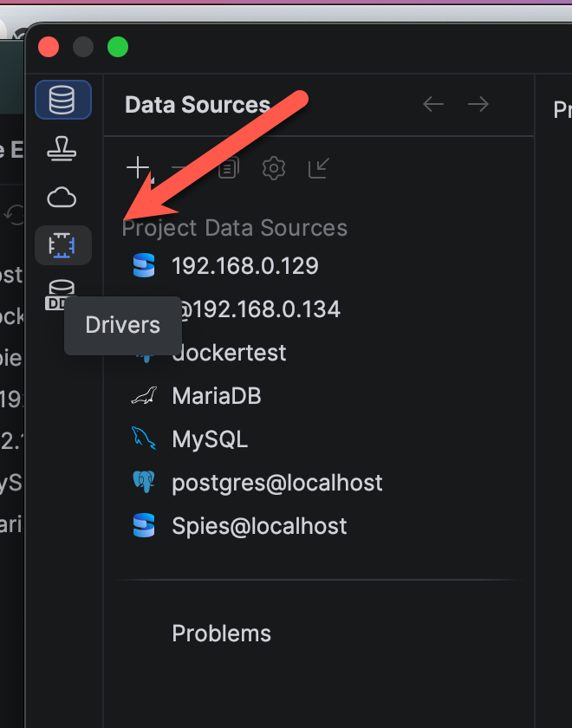Open the Problems entry

click(222, 634)
